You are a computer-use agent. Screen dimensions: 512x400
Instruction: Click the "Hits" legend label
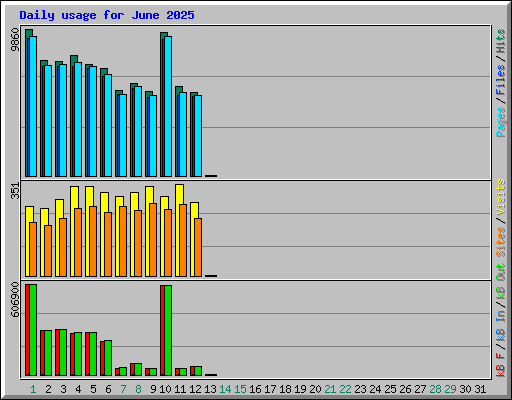tap(501, 41)
